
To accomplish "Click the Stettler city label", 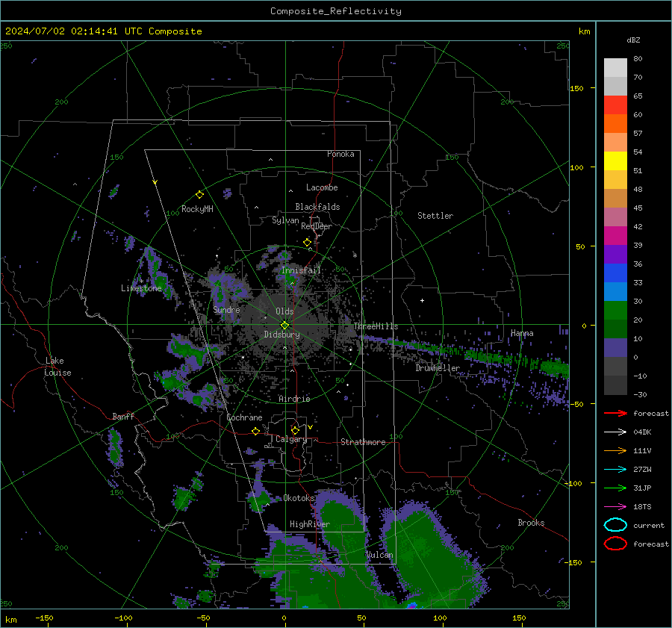I will (x=435, y=216).
